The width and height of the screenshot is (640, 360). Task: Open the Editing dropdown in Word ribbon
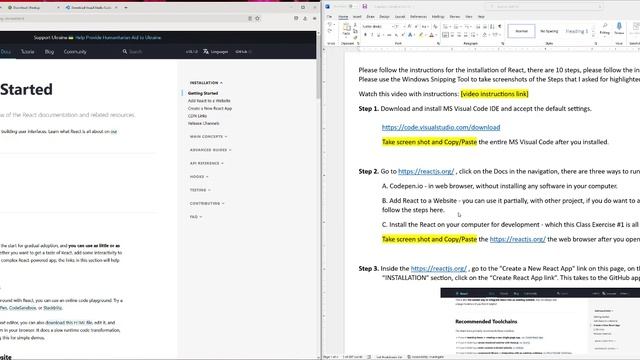click(604, 29)
